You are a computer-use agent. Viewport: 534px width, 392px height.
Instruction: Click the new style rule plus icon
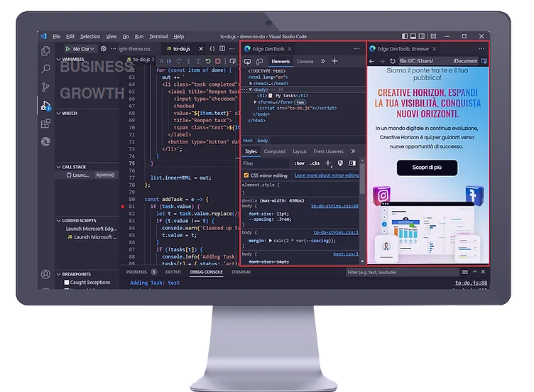[328, 163]
